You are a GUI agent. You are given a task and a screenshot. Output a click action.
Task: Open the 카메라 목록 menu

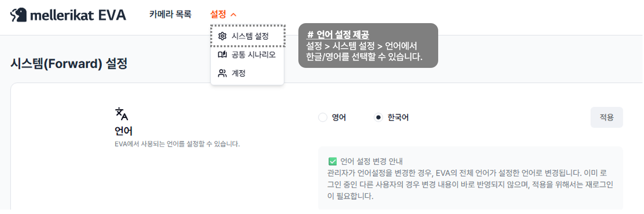pos(170,14)
